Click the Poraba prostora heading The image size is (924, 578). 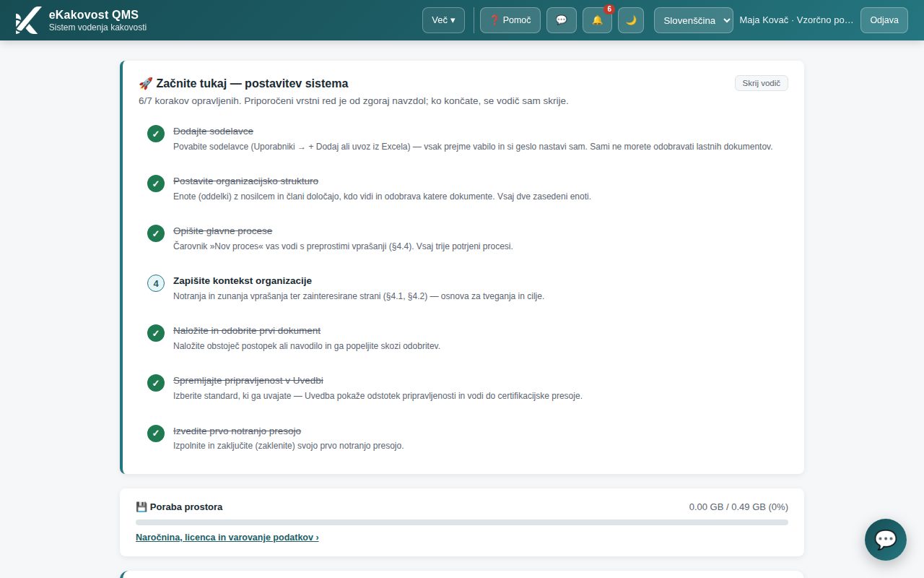tap(179, 507)
